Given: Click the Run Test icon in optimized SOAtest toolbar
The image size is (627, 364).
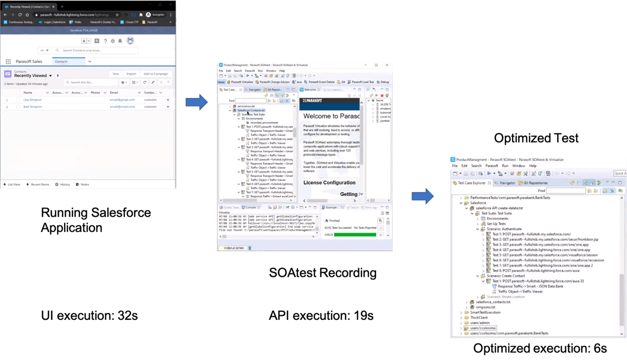Looking at the screenshot, I should click(x=489, y=173).
